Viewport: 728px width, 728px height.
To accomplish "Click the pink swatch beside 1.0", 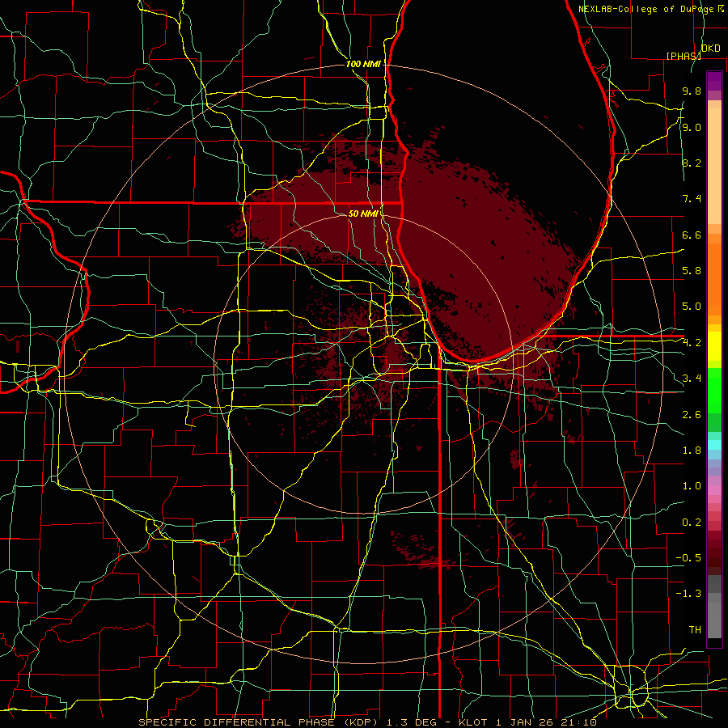I will [714, 490].
